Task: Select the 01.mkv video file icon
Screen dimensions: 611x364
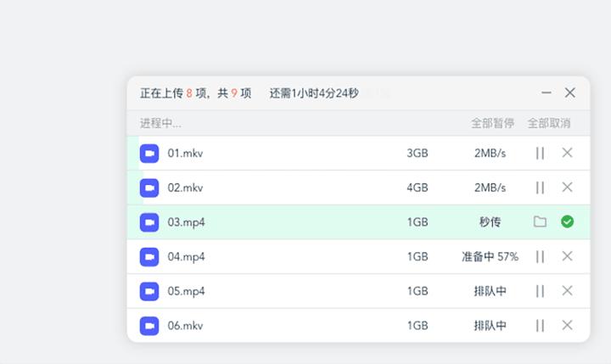Action: pyautogui.click(x=149, y=154)
